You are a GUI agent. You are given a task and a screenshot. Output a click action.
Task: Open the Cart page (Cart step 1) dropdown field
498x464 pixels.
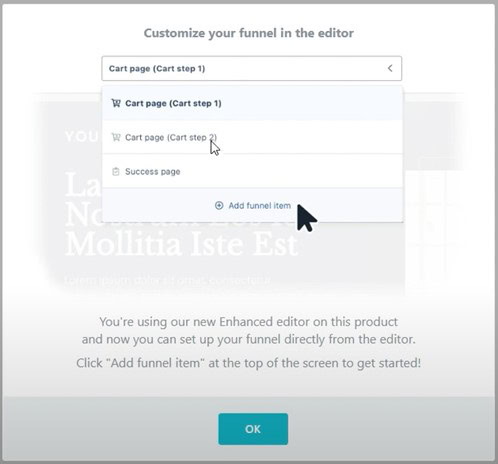coord(251,68)
